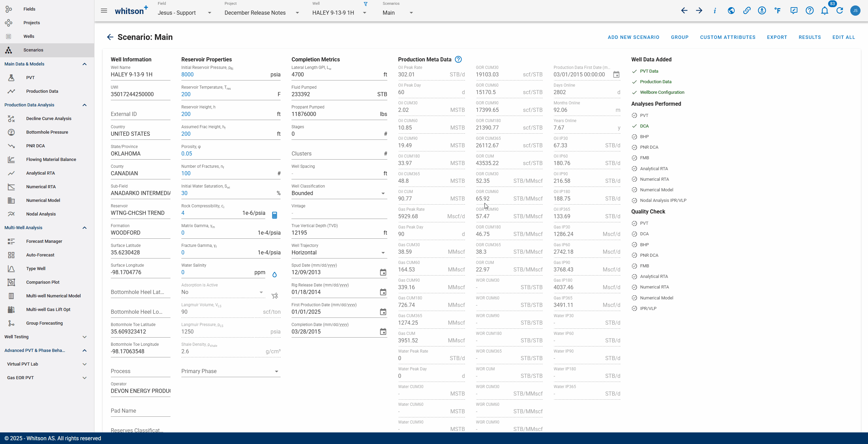Click the EXPORT button
The width and height of the screenshot is (868, 444).
(777, 37)
